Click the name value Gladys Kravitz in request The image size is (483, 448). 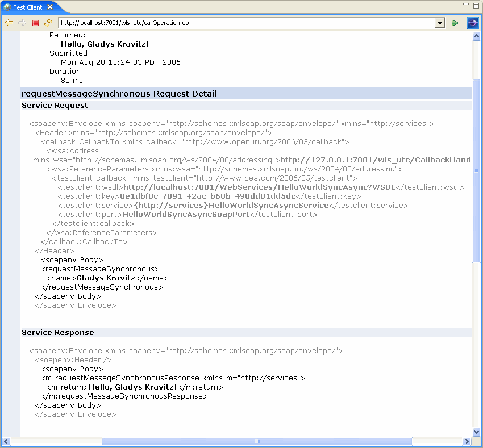pyautogui.click(x=106, y=278)
